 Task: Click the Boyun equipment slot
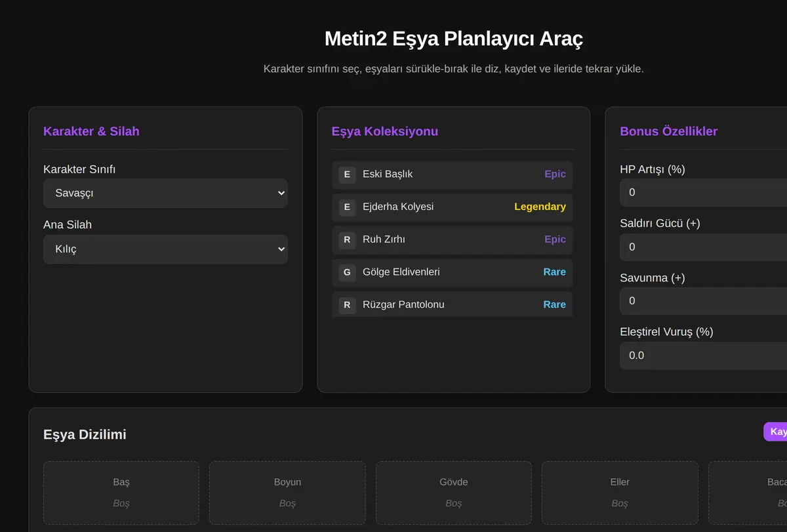point(287,493)
